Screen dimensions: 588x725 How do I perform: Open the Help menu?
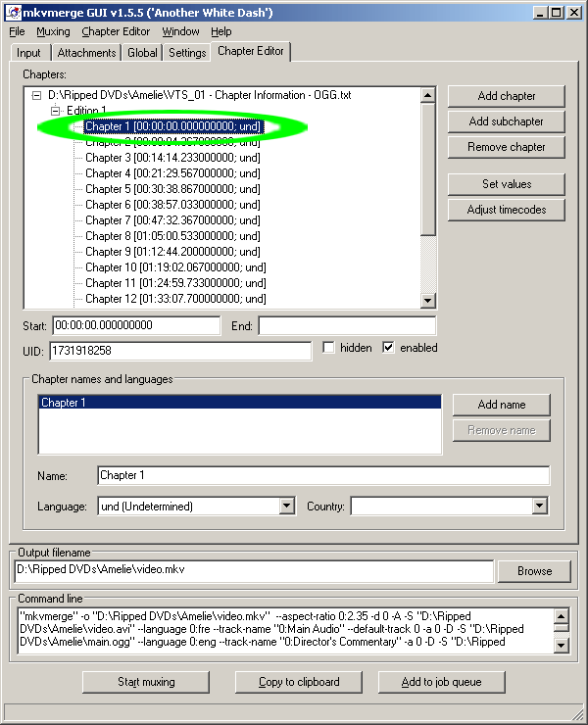click(x=221, y=32)
